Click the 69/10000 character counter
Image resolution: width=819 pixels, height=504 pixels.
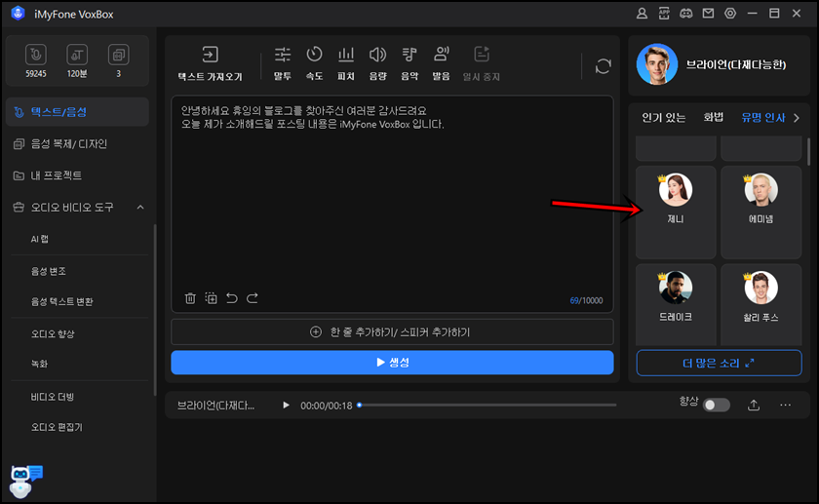pyautogui.click(x=586, y=300)
